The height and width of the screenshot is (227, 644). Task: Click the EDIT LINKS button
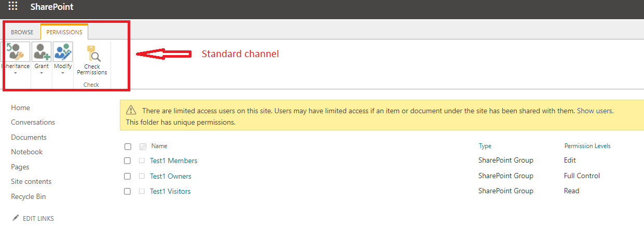pyautogui.click(x=38, y=219)
